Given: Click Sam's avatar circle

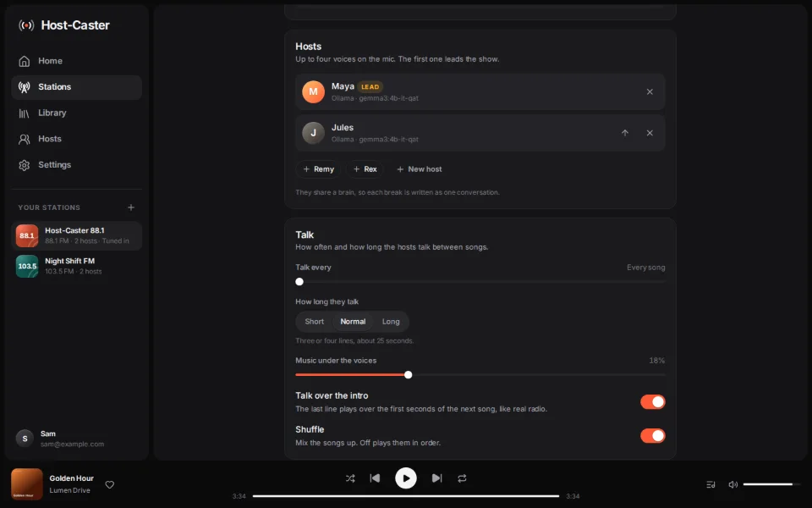Looking at the screenshot, I should point(25,439).
